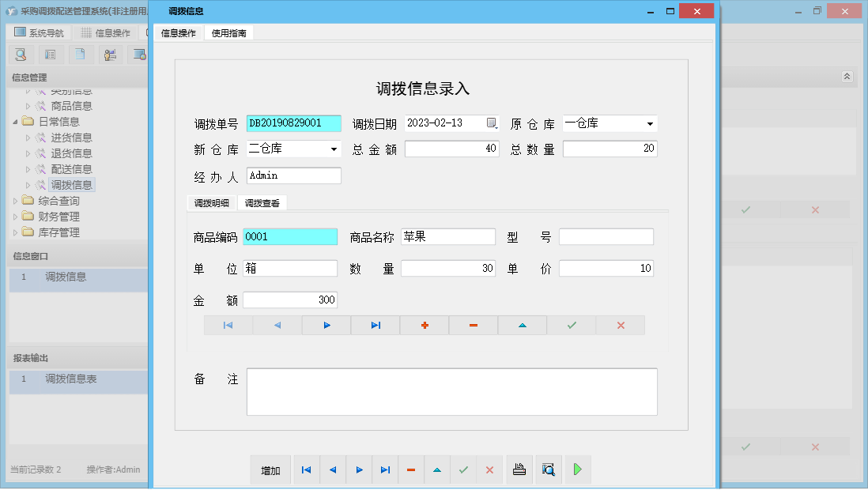This screenshot has width=868, height=494.
Task: Click the 增加 button
Action: 270,469
